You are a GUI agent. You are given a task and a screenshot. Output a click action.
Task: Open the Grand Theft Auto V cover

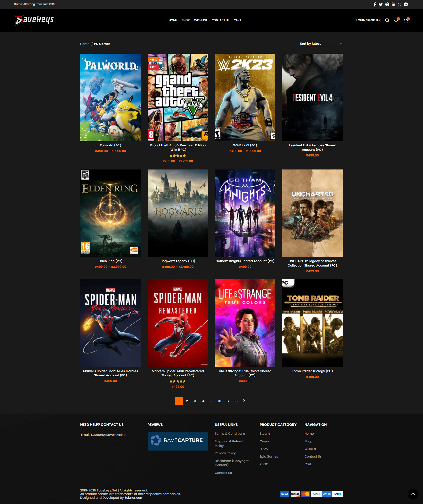[178, 97]
